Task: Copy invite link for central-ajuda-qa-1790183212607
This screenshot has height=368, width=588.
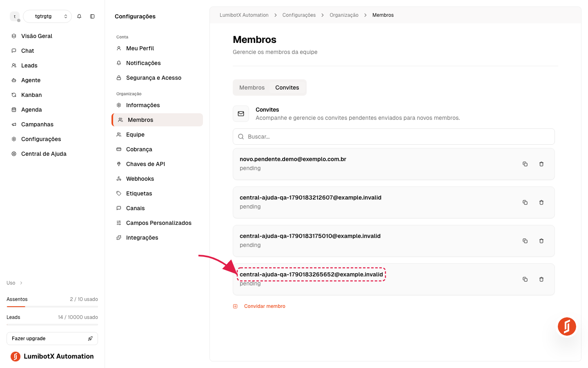Action: click(x=525, y=202)
